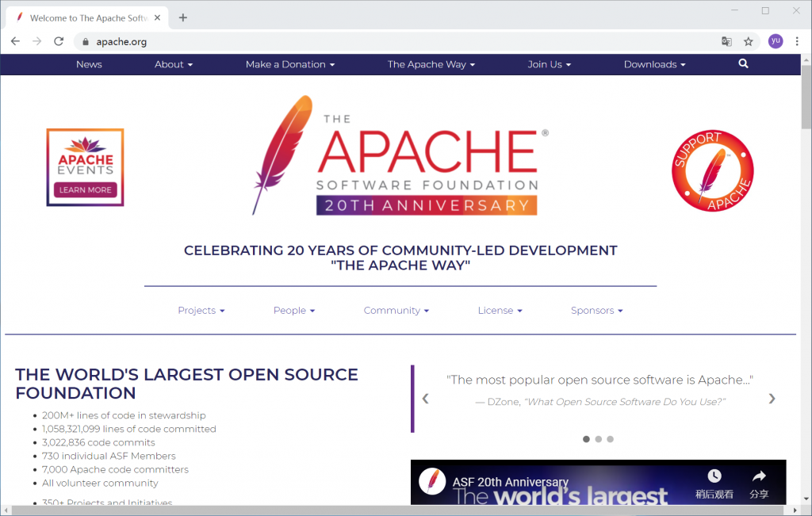
Task: Click the translate page icon in address bar
Action: point(726,42)
